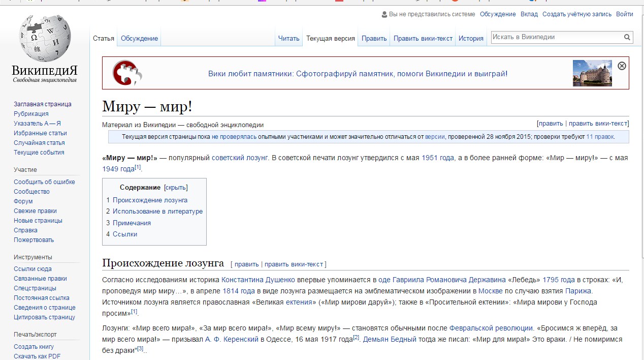Open 'Свежие правки'
Screen dimensions: 644x360
35,211
